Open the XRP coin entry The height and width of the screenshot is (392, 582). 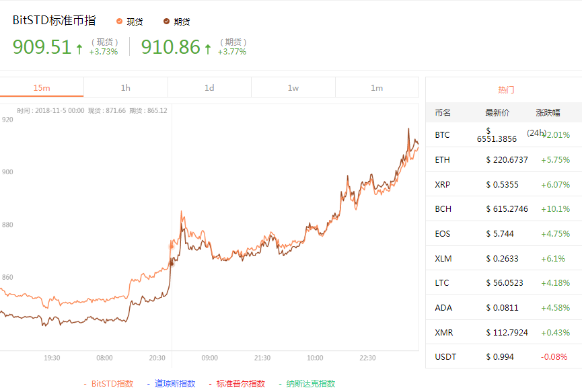coord(504,184)
